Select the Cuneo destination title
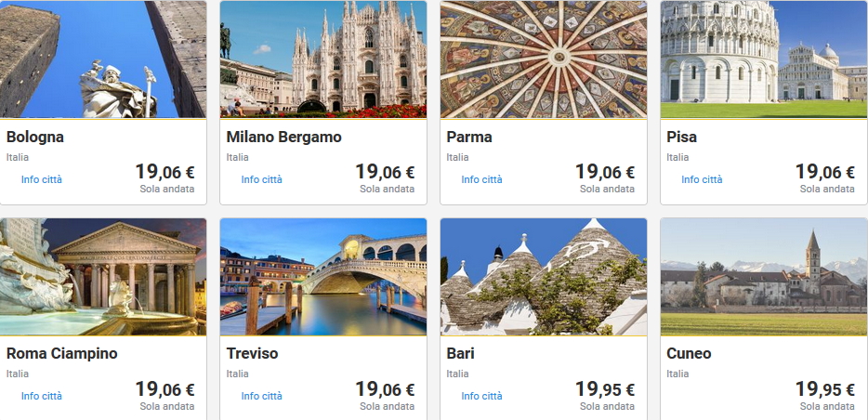The height and width of the screenshot is (420, 868). tap(689, 354)
